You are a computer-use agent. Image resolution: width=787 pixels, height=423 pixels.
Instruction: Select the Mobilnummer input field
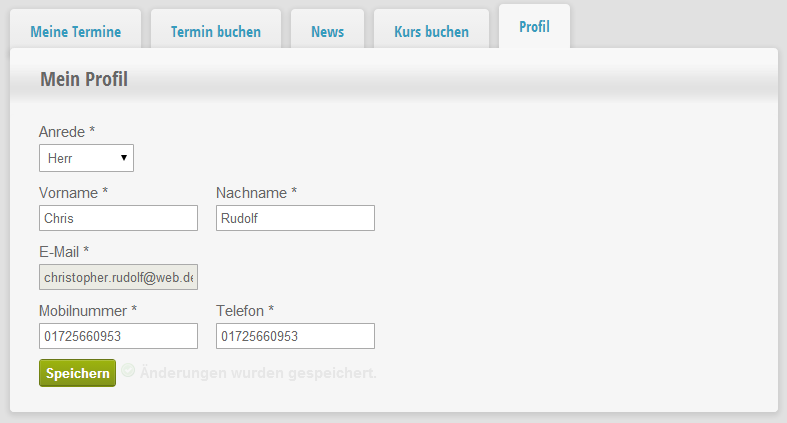pyautogui.click(x=118, y=336)
